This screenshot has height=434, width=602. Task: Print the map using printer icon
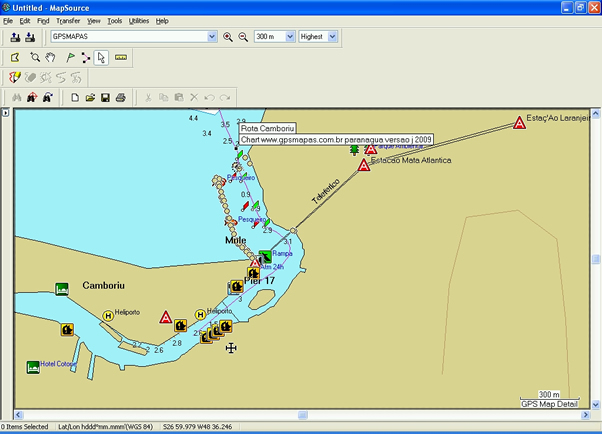click(x=120, y=97)
